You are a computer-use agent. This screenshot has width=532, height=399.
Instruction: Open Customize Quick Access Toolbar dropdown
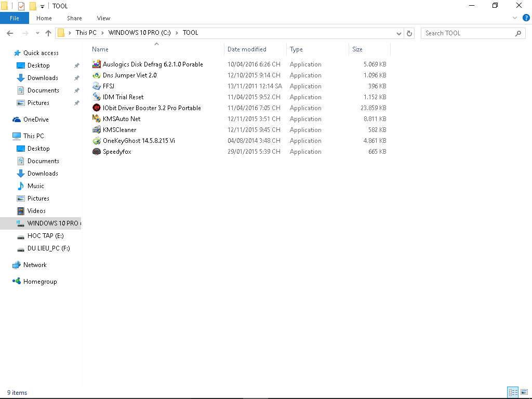point(42,6)
